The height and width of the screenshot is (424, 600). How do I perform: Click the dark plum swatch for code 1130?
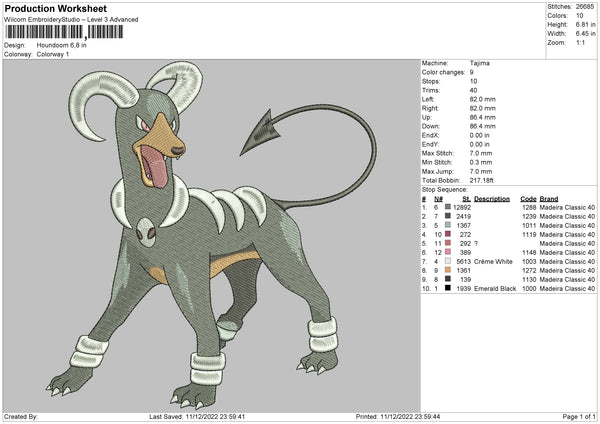(x=447, y=279)
